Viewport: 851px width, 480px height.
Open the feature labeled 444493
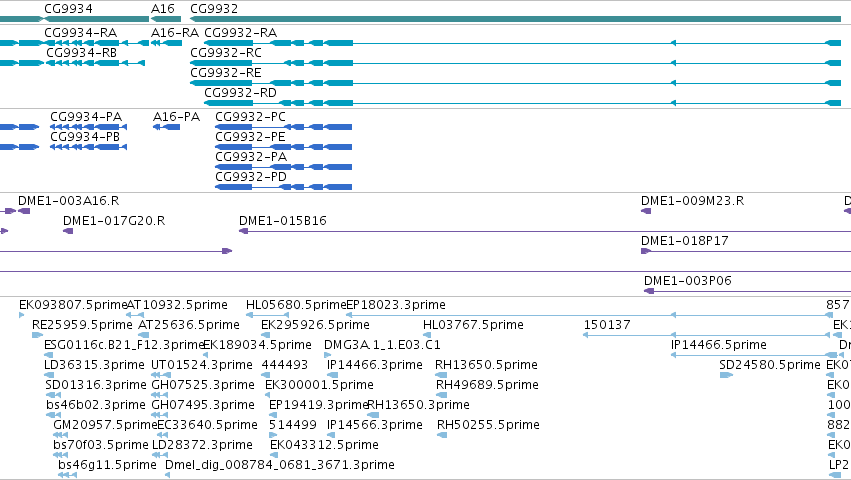(285, 365)
